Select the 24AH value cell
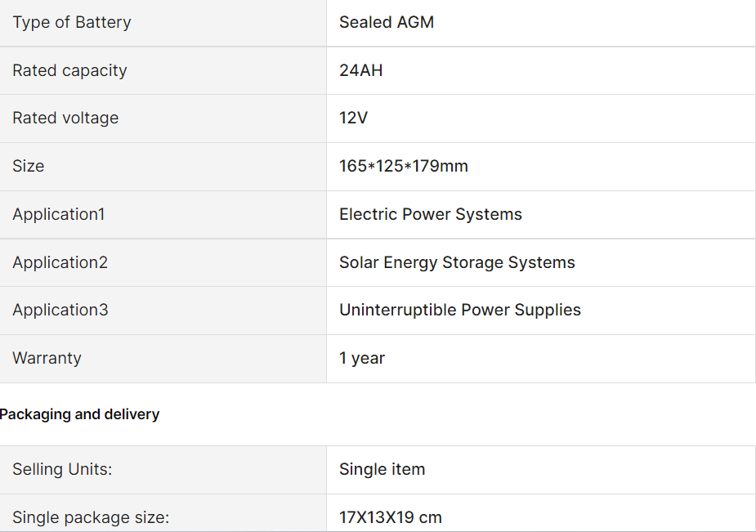756x532 pixels. tap(541, 70)
